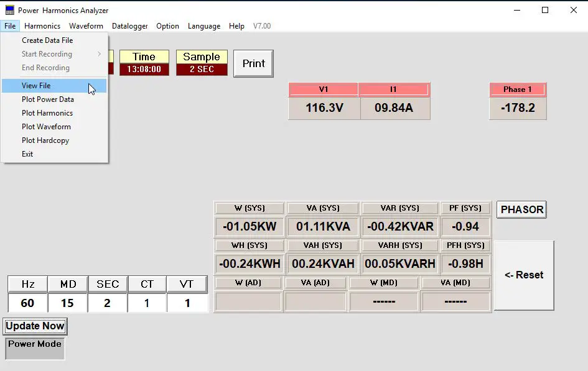Screen dimensions: 588x371
Task: Select "View File" in the File menu
Action: click(36, 85)
